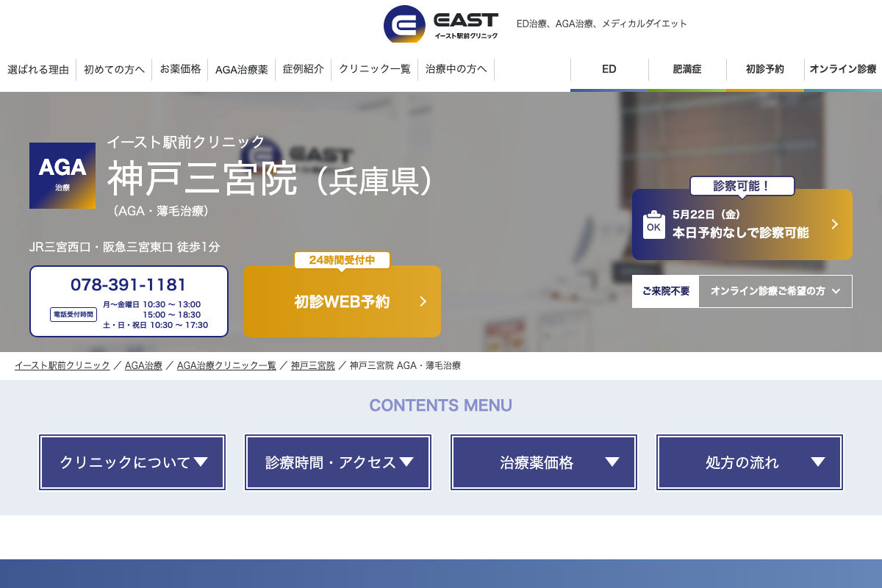The height and width of the screenshot is (588, 882).
Task: Expand the 治療薬価格 section
Action: pos(544,462)
